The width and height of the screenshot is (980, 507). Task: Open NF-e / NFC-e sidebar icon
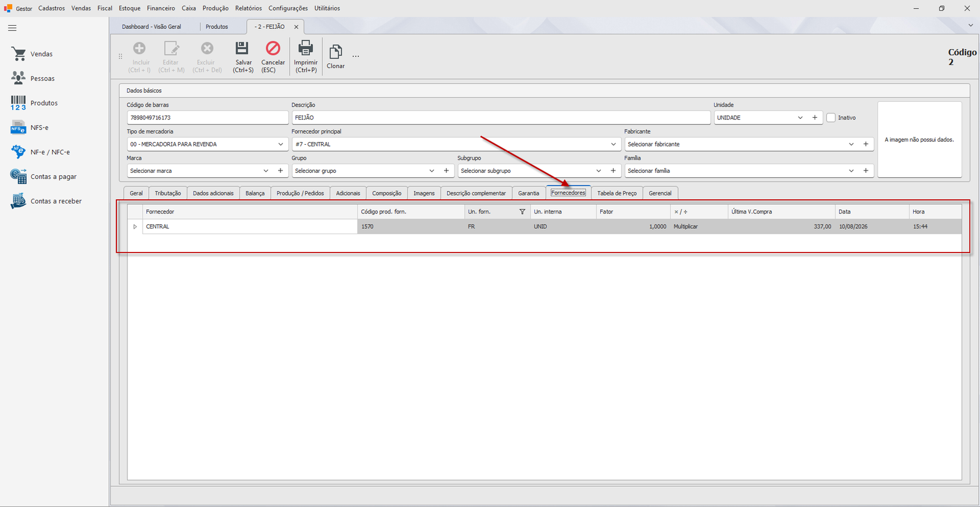[x=18, y=151]
